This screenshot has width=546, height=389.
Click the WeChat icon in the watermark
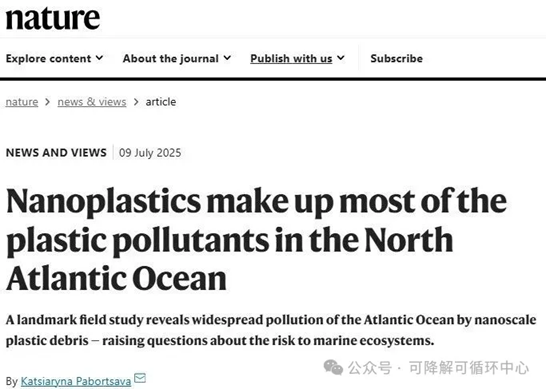[333, 367]
